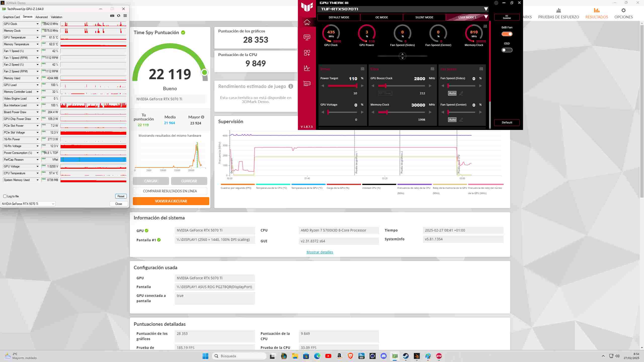Refresh GPU-Z sensors
644x362 pixels.
coord(119,16)
